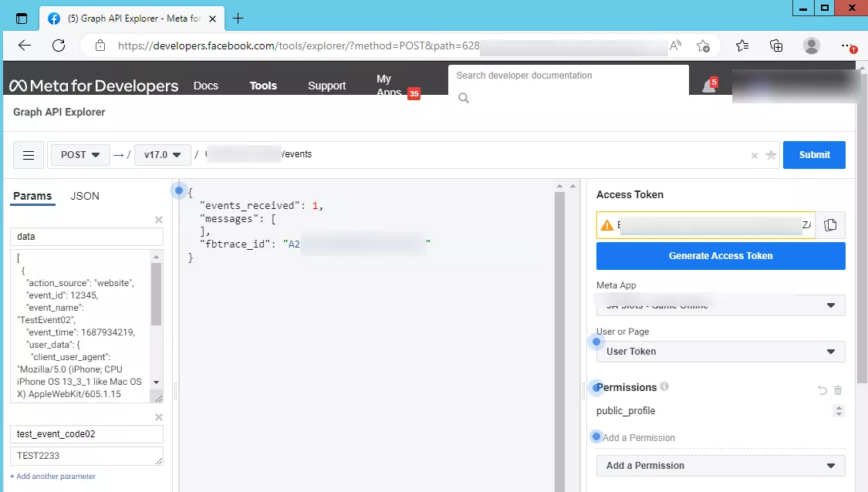This screenshot has height=492, width=868.
Task: Open the Support menu
Action: [x=326, y=86]
